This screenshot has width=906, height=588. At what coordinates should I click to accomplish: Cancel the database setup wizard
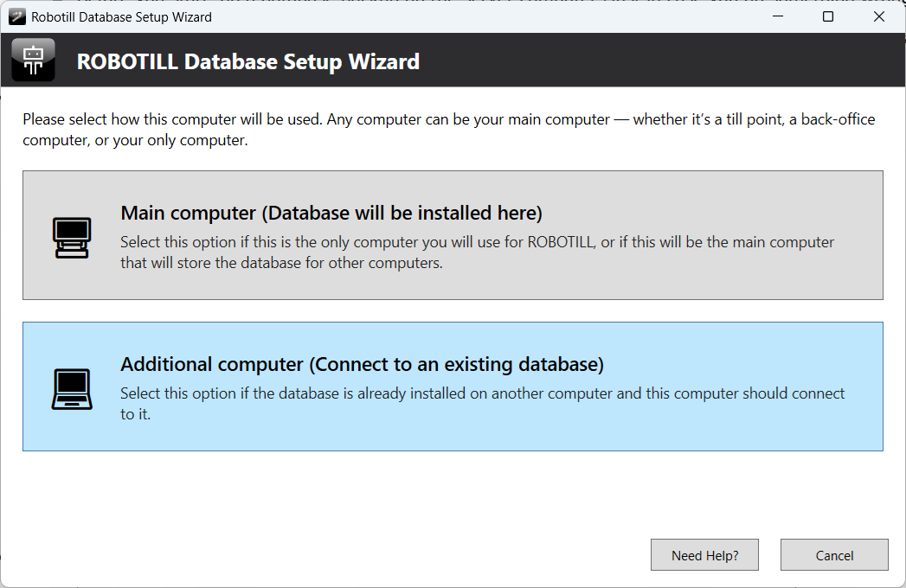coord(833,554)
